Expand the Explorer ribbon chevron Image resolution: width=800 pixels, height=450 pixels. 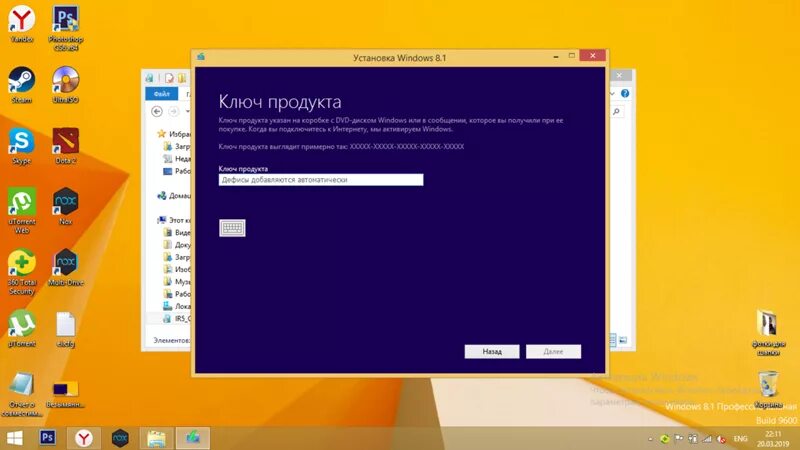612,94
